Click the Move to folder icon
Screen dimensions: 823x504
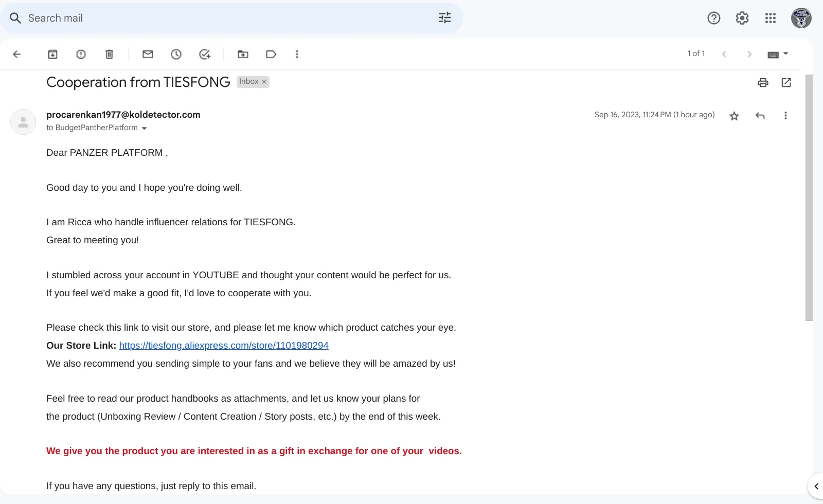[243, 54]
